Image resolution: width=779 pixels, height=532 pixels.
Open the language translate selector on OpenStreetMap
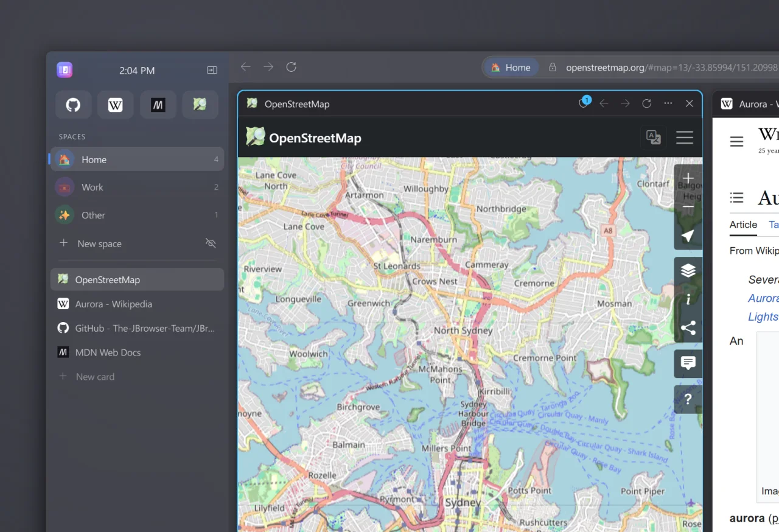point(654,138)
